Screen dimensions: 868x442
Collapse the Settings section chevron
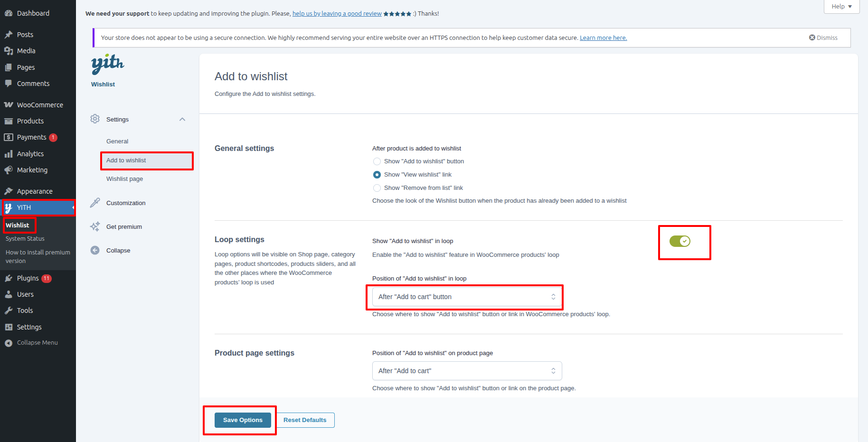[x=182, y=119]
